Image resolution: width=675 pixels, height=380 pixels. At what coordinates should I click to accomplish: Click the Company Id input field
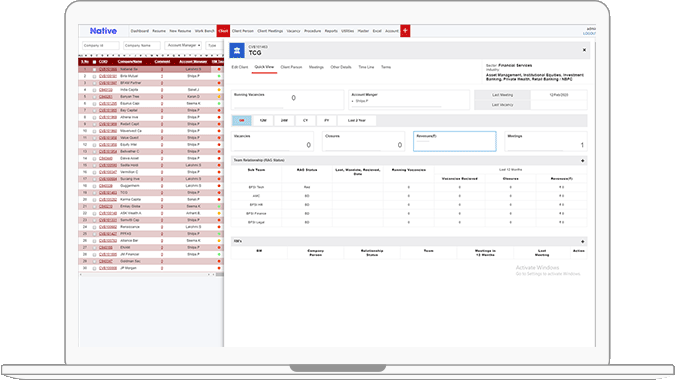click(100, 45)
